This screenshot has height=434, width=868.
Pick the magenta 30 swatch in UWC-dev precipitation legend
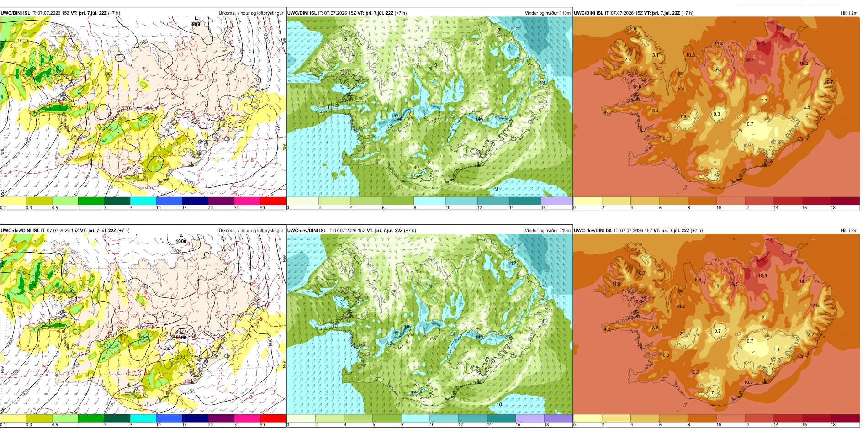pos(247,418)
